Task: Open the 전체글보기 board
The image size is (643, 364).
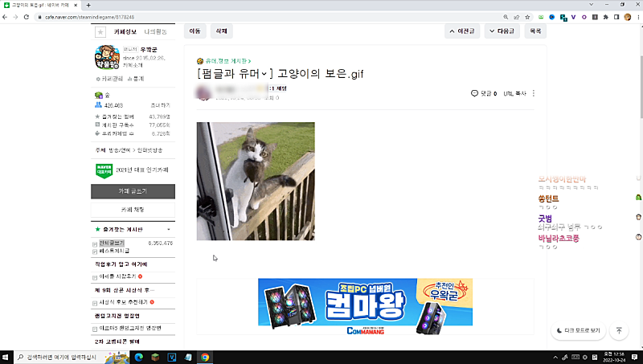Action: (x=112, y=243)
